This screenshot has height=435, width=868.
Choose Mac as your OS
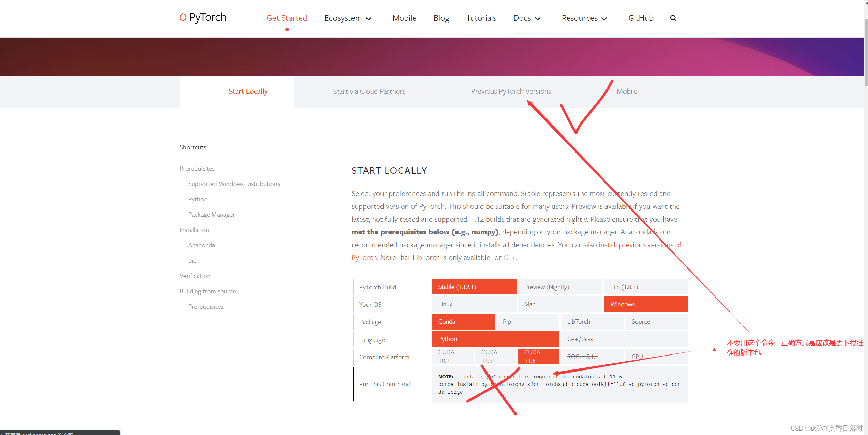(560, 304)
